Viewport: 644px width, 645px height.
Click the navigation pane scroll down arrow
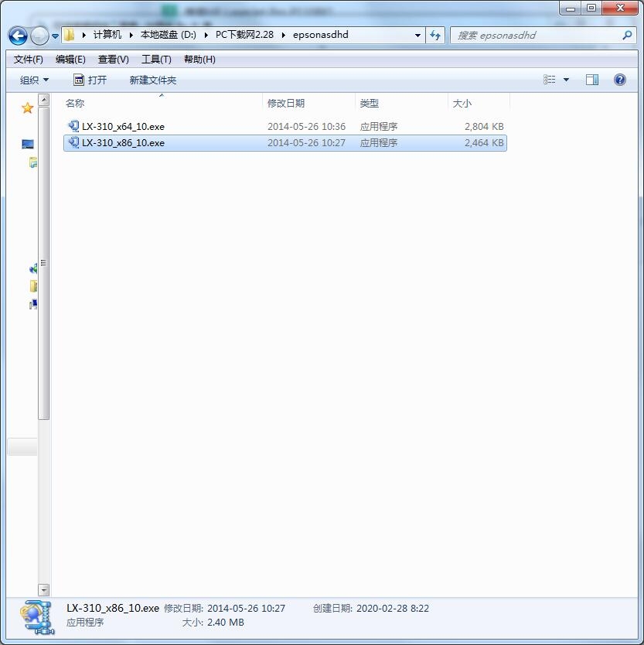pos(43,590)
